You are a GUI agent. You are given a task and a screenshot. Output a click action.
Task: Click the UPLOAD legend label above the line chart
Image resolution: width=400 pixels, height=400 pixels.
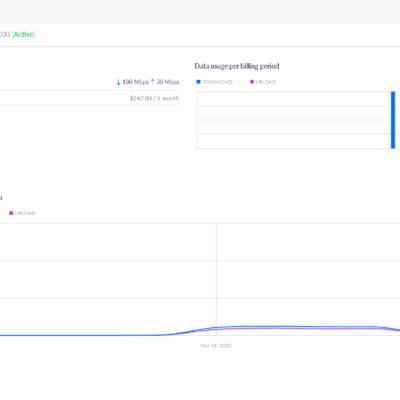coord(25,213)
